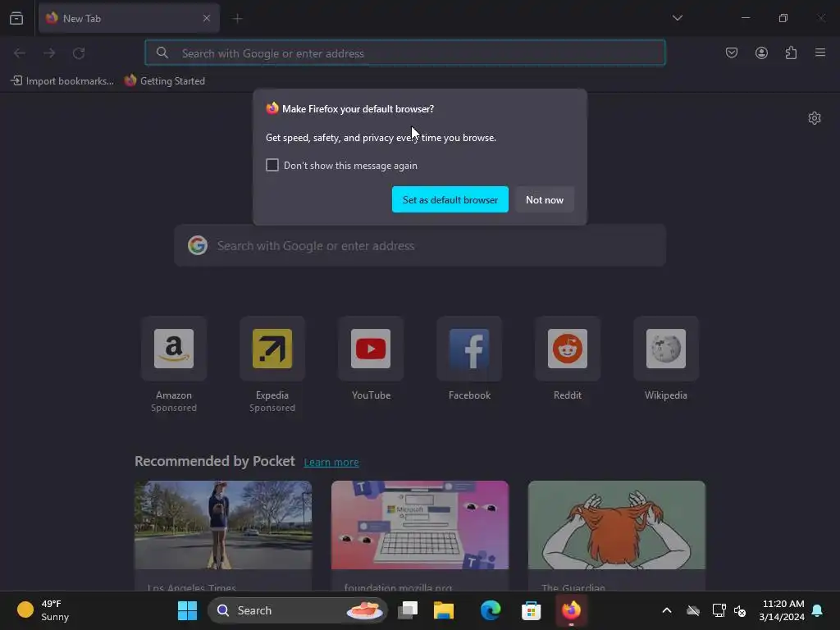Click Import bookmarks in bookmarks toolbar
The width and height of the screenshot is (840, 630).
[62, 81]
